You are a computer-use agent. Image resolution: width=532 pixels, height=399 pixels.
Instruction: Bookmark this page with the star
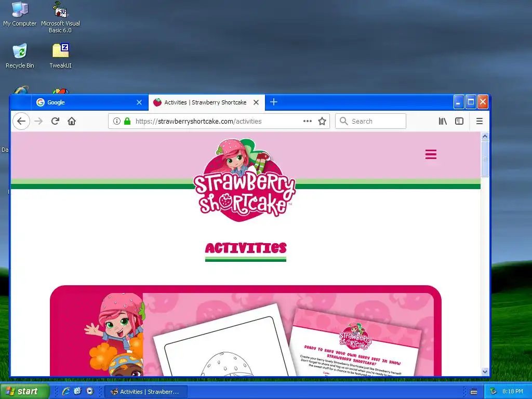click(x=322, y=121)
